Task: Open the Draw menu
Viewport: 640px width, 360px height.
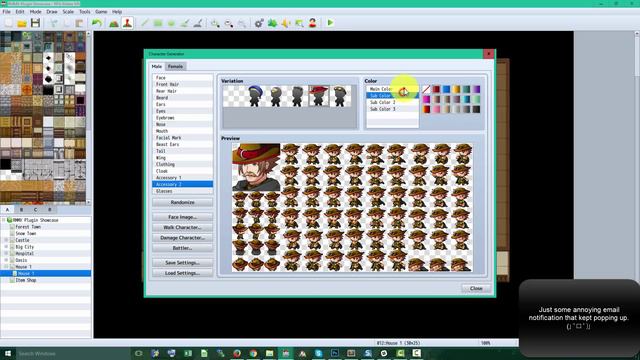Action: click(x=52, y=12)
